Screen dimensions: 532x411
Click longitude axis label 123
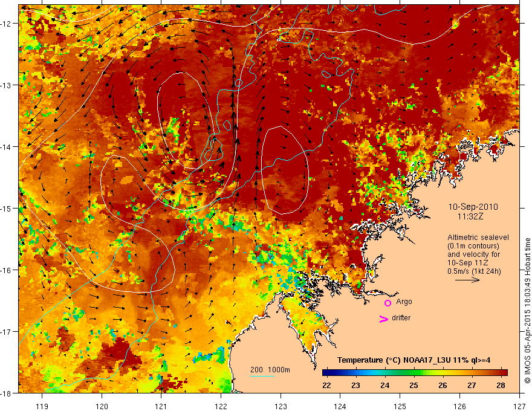tap(281, 406)
